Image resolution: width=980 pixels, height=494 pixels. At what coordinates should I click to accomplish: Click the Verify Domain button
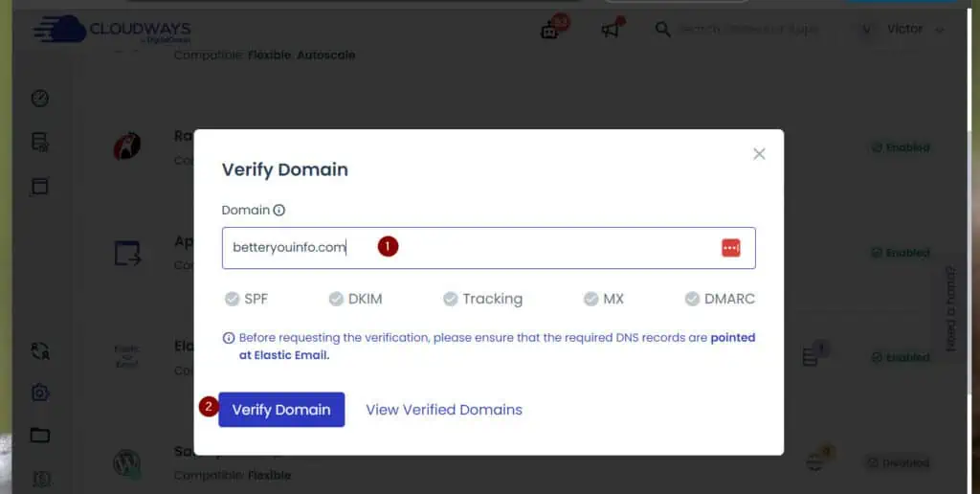pyautogui.click(x=281, y=410)
